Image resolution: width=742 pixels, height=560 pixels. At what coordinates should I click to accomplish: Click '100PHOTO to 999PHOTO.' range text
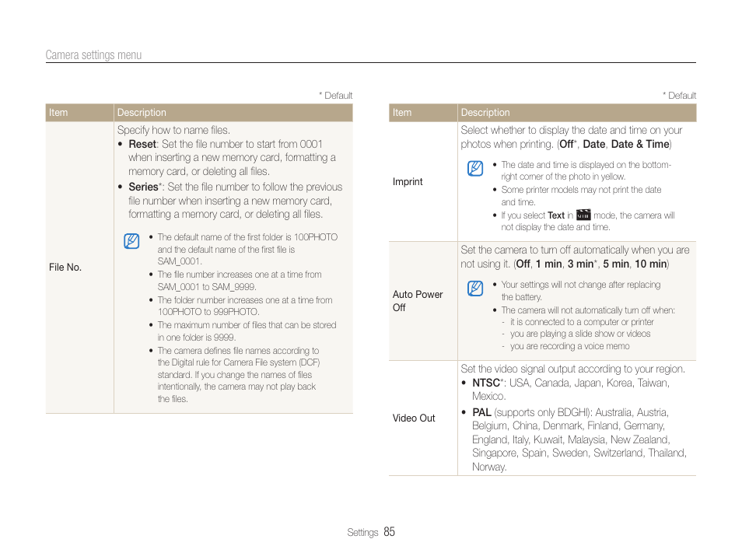coord(208,312)
